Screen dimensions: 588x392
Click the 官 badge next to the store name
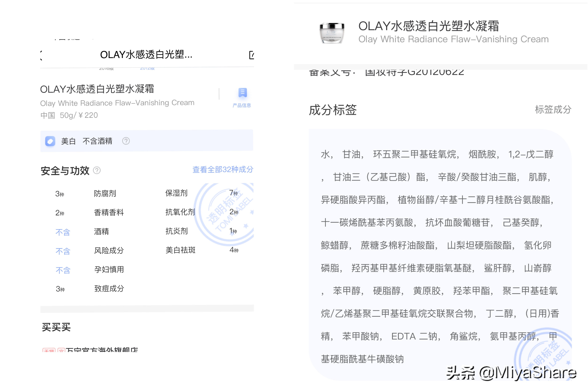pos(61,350)
